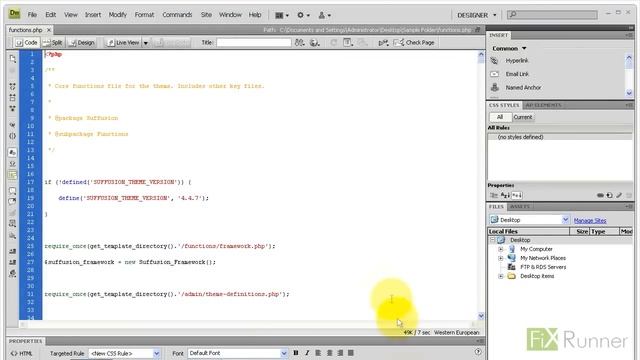Click Attach Style Sheet chain icon

(600, 195)
